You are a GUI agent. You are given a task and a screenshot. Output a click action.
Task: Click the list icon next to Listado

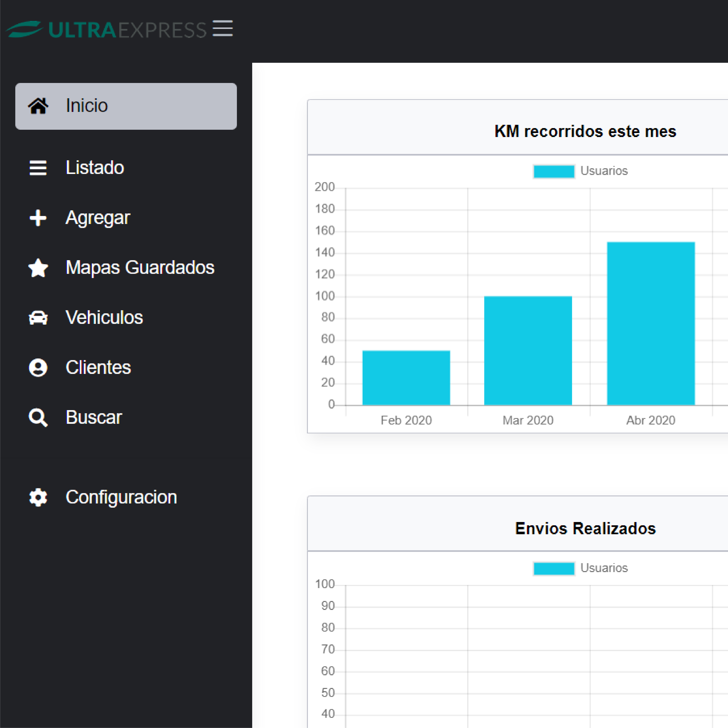(x=38, y=168)
